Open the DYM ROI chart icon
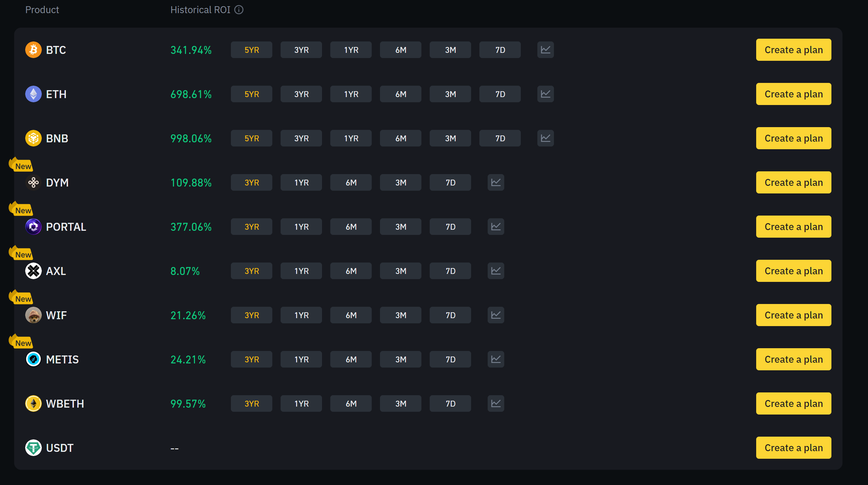The image size is (868, 485). [496, 182]
